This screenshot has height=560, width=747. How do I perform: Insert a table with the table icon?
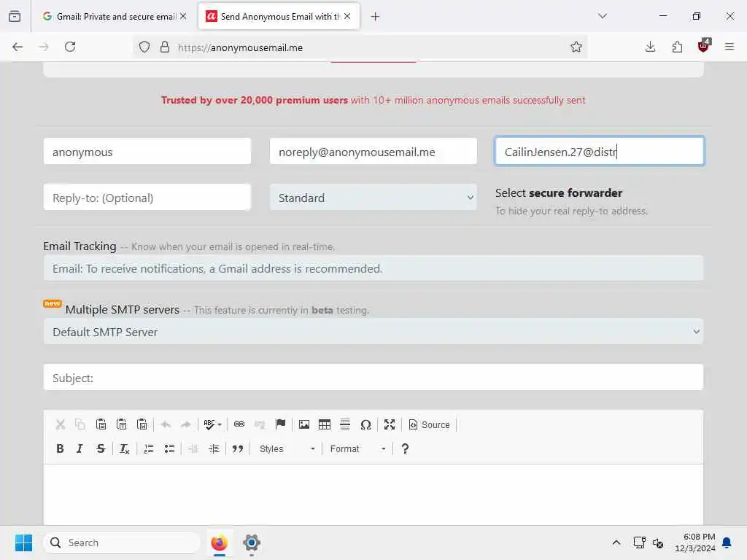point(325,424)
